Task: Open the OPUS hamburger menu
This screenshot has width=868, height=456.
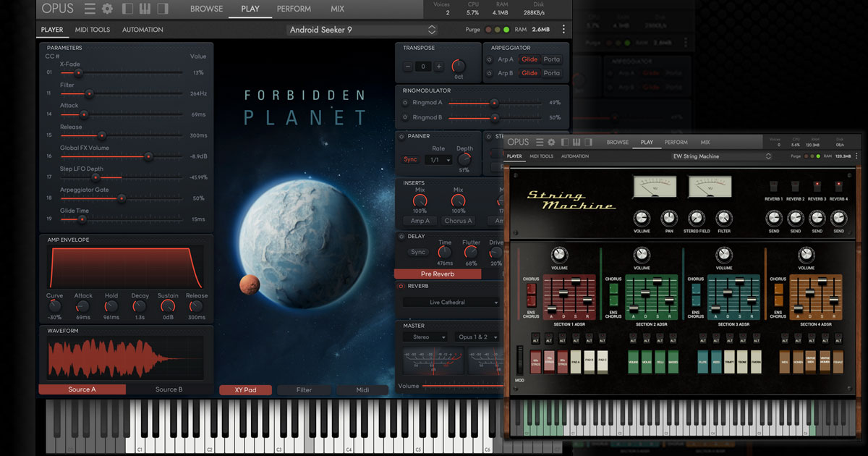Action: click(x=90, y=9)
